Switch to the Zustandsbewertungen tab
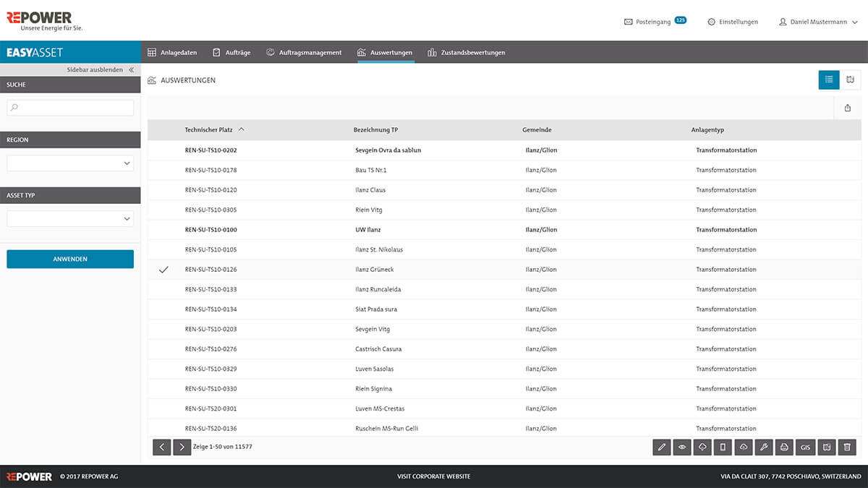Viewport: 868px width, 488px height. click(467, 51)
